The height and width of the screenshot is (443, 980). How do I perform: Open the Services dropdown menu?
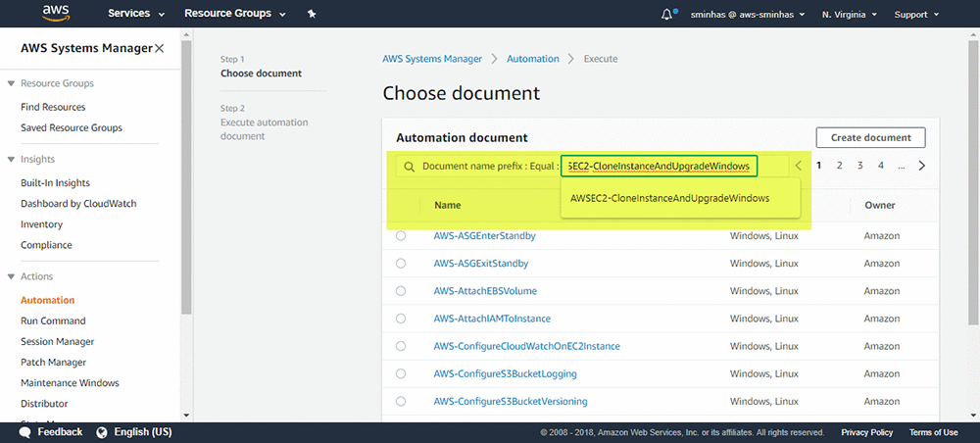(136, 15)
